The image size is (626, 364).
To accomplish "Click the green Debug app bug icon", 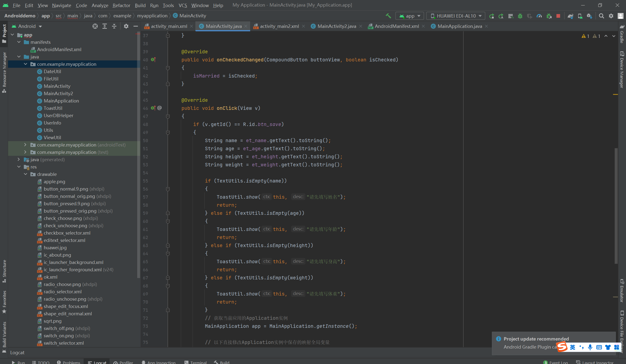I will [520, 16].
